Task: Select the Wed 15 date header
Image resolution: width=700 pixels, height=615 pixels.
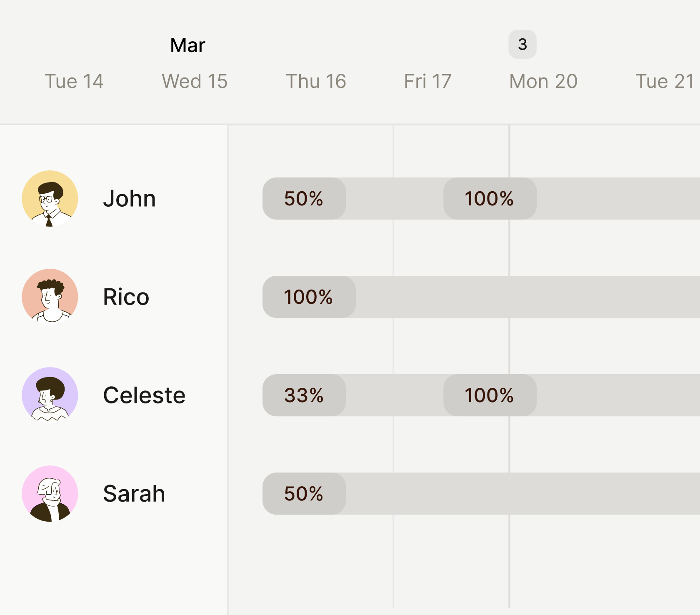Action: pyautogui.click(x=195, y=81)
